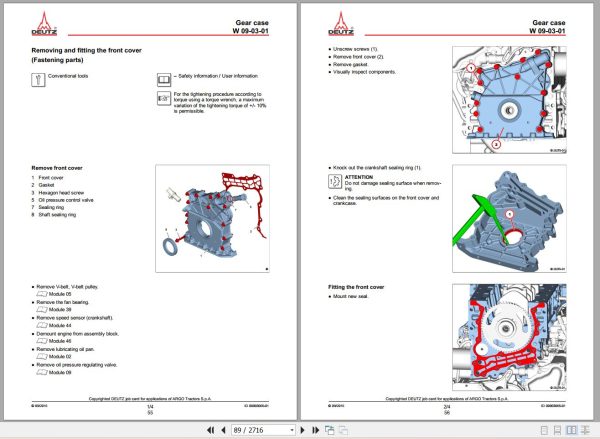Click the crankshaft sealing ring hammer illustration
The image size is (600, 439).
tap(509, 219)
